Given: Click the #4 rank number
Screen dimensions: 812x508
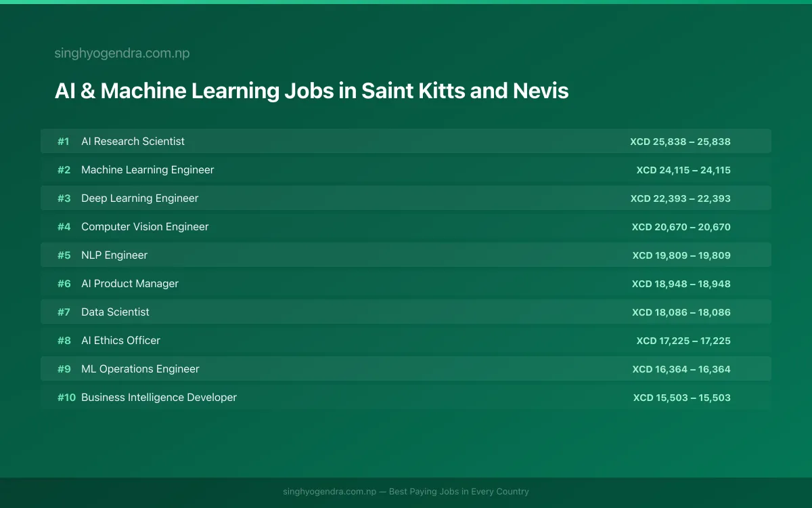Looking at the screenshot, I should [x=64, y=227].
